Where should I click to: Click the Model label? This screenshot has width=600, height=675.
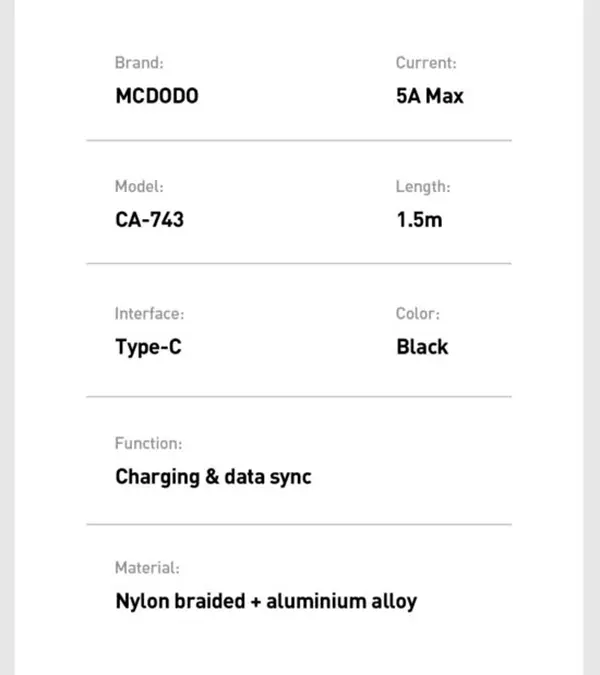[x=139, y=186]
